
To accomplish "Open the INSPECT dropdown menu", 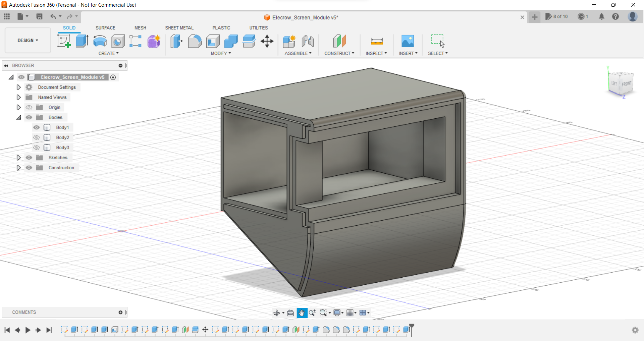I will (x=376, y=53).
